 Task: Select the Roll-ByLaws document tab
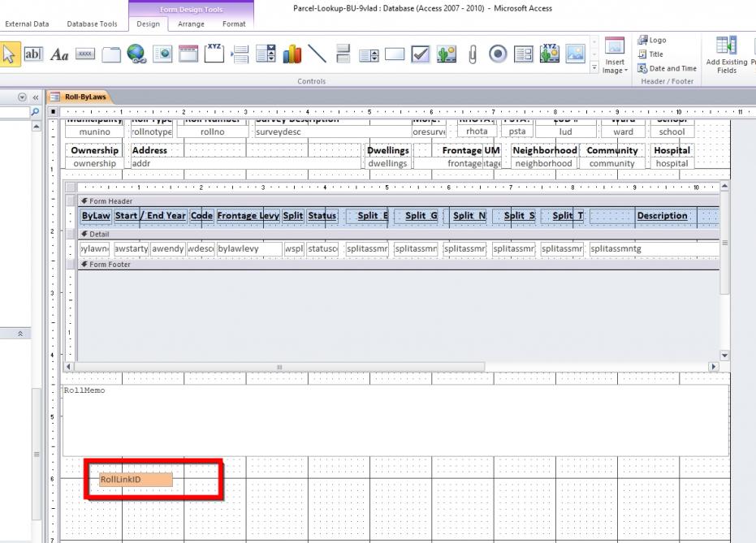tap(80, 97)
